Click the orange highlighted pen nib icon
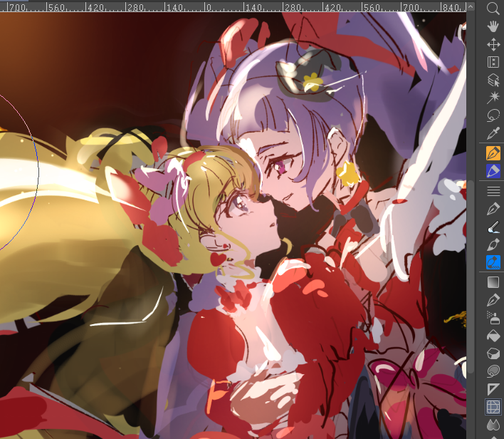This screenshot has height=439, width=504. pyautogui.click(x=493, y=153)
